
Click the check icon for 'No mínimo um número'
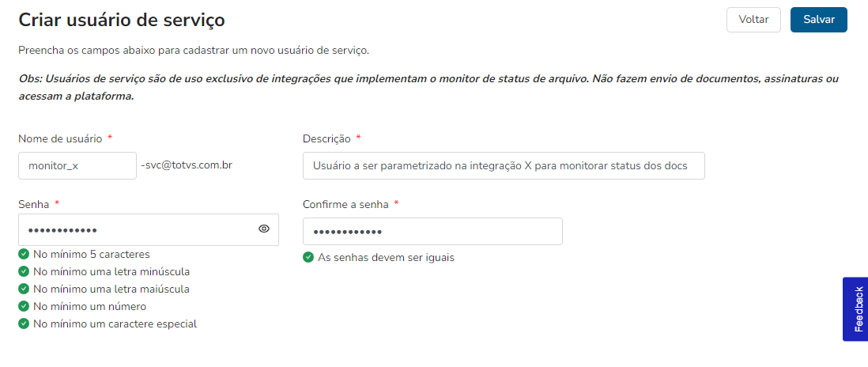point(24,306)
